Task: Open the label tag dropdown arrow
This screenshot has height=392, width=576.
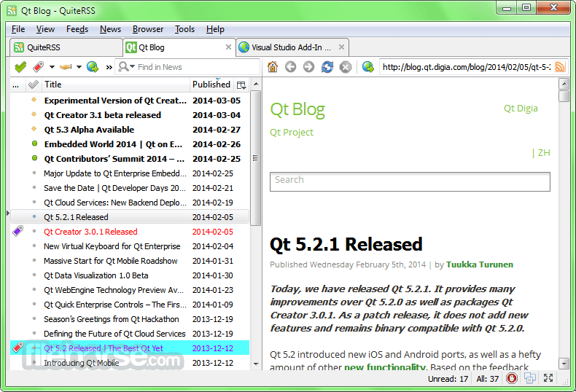Action: tap(52, 67)
